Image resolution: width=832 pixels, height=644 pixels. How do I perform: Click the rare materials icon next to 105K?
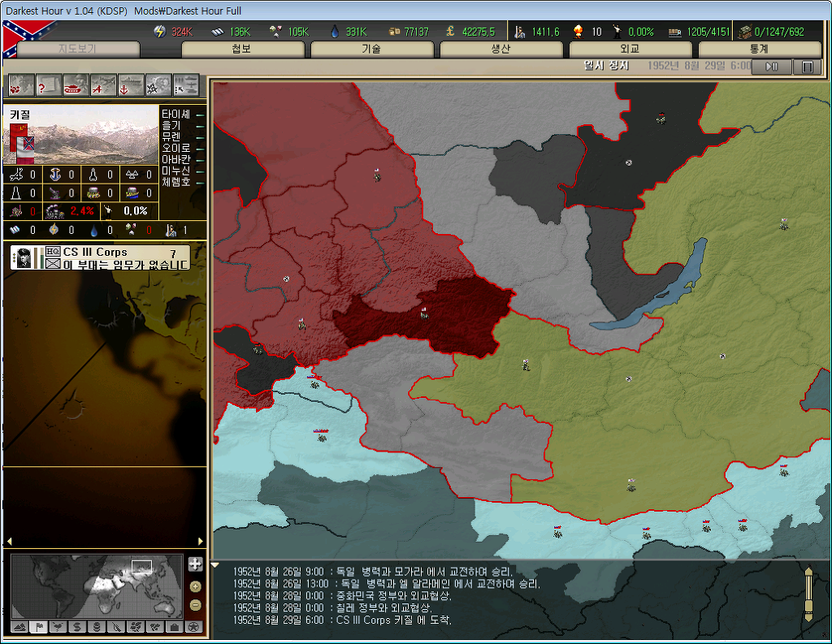tap(275, 32)
